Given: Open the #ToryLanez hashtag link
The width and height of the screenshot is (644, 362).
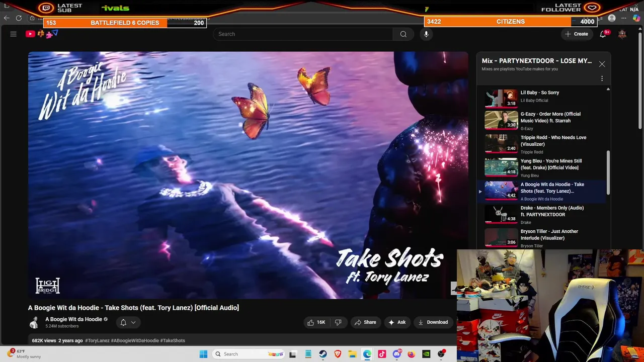Looking at the screenshot, I should coord(97,340).
